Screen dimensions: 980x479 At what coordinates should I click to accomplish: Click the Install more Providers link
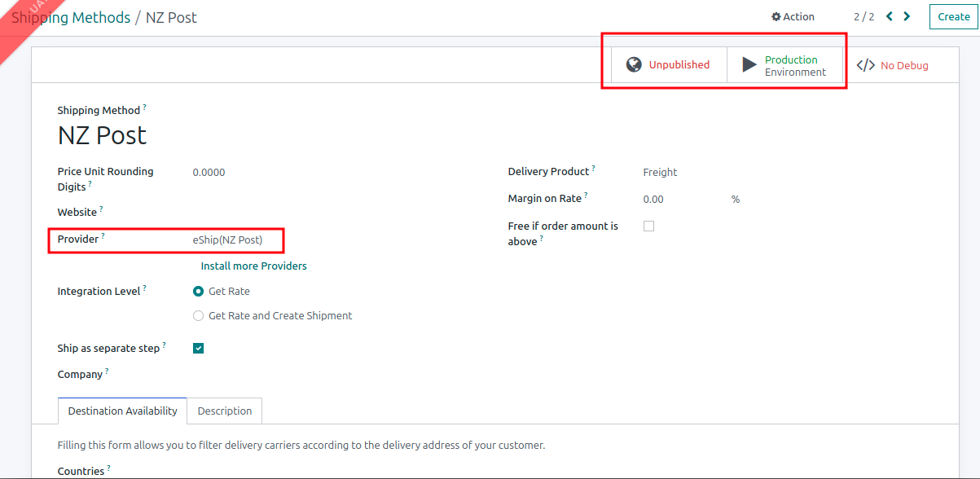(253, 266)
